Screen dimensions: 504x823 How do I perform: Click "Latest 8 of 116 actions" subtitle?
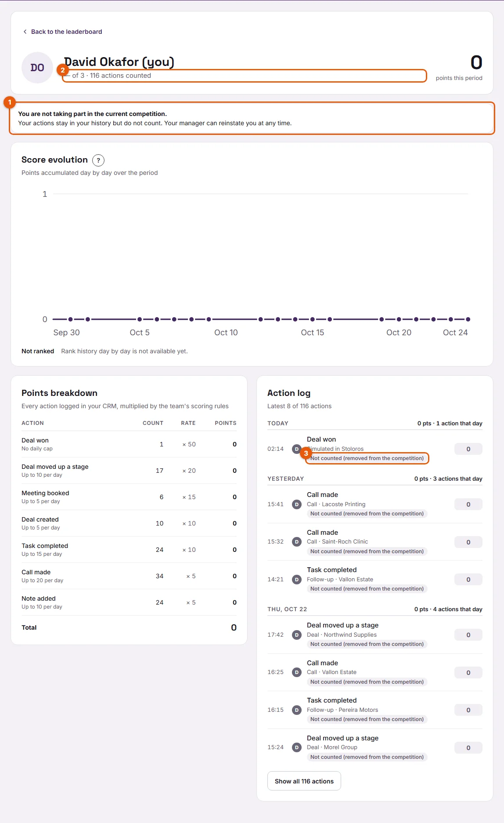[299, 406]
